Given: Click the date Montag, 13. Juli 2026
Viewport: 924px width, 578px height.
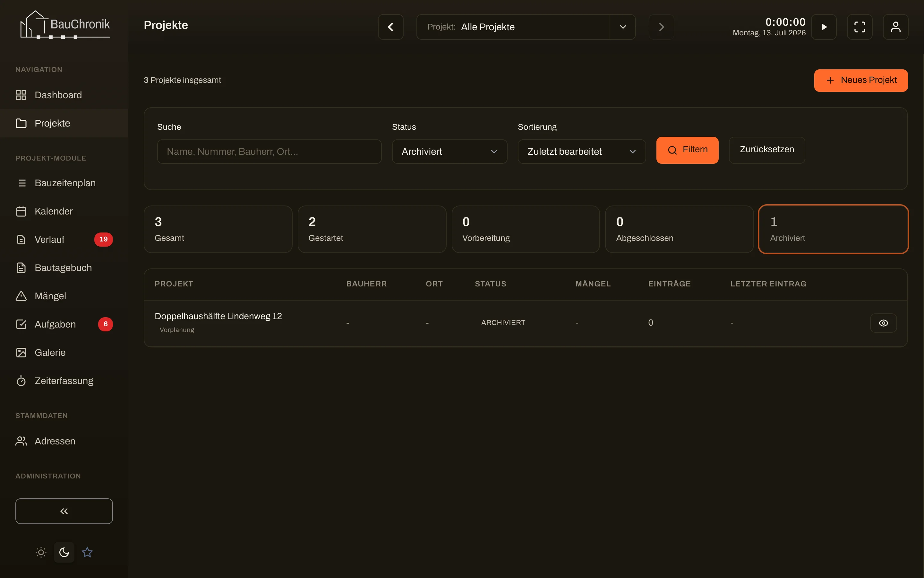Looking at the screenshot, I should pyautogui.click(x=769, y=33).
